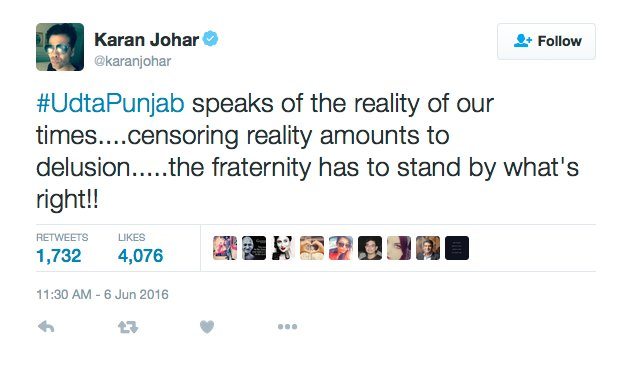Click the Karan Johar display name
Screen dimensions: 632x365
click(x=147, y=40)
